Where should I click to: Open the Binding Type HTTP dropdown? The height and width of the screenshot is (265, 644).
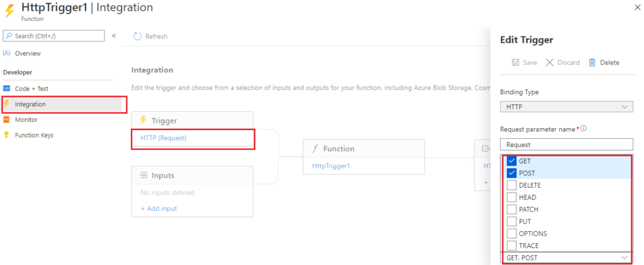[567, 107]
